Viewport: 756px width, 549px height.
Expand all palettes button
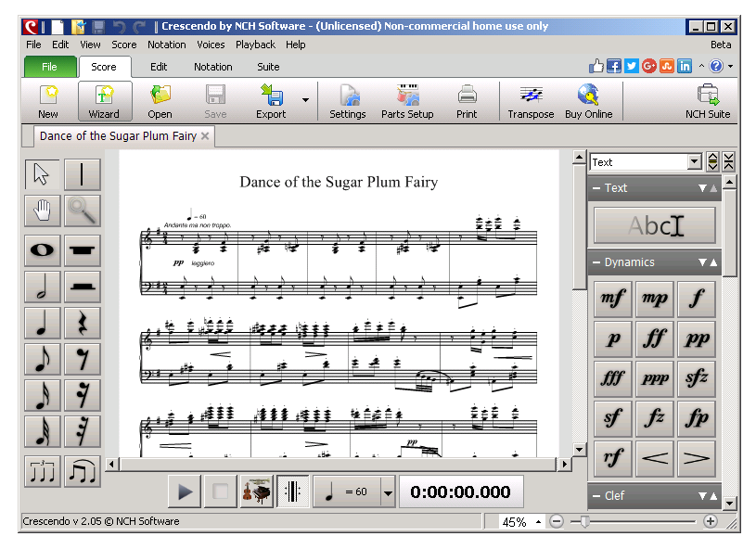(712, 161)
